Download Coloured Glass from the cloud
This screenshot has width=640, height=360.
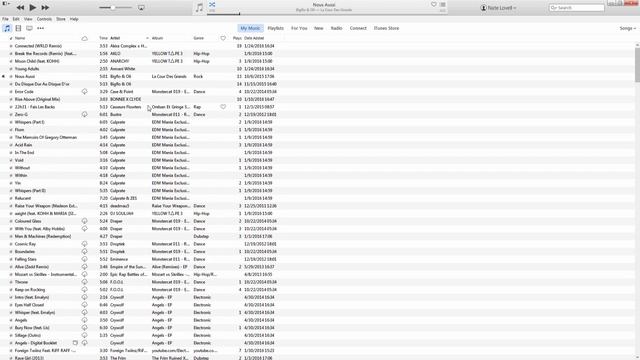click(x=84, y=221)
